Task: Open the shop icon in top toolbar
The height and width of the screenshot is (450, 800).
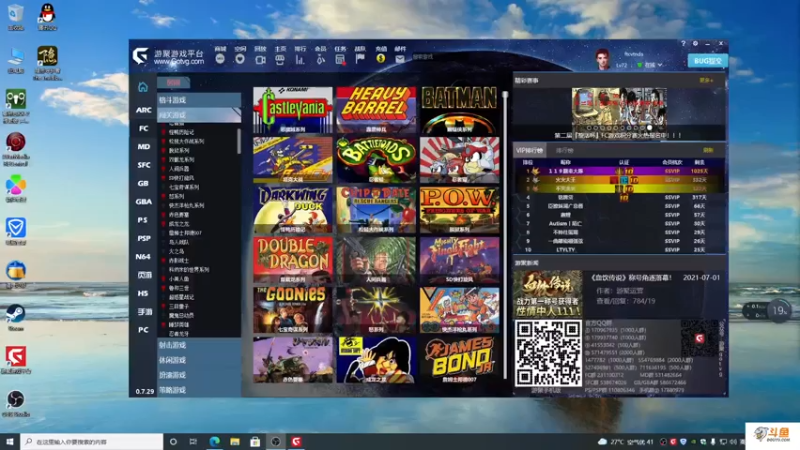Action: [x=220, y=59]
